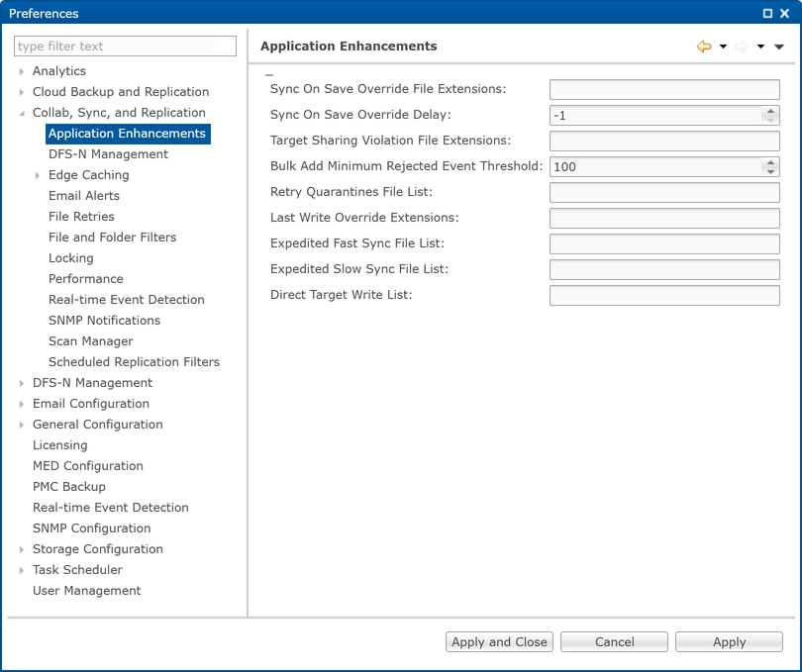Click Sync On Save Override File Extensions field
Image resolution: width=802 pixels, height=672 pixels.
coord(664,89)
